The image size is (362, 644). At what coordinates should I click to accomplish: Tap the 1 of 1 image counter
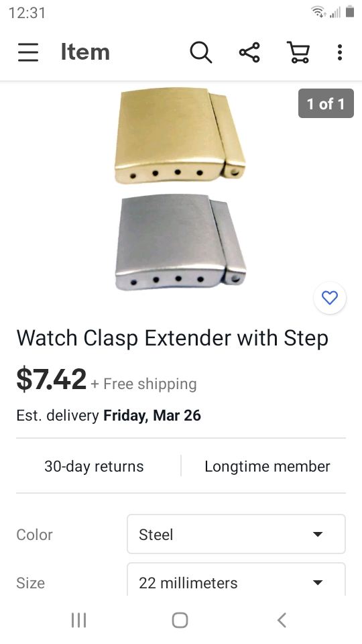326,103
